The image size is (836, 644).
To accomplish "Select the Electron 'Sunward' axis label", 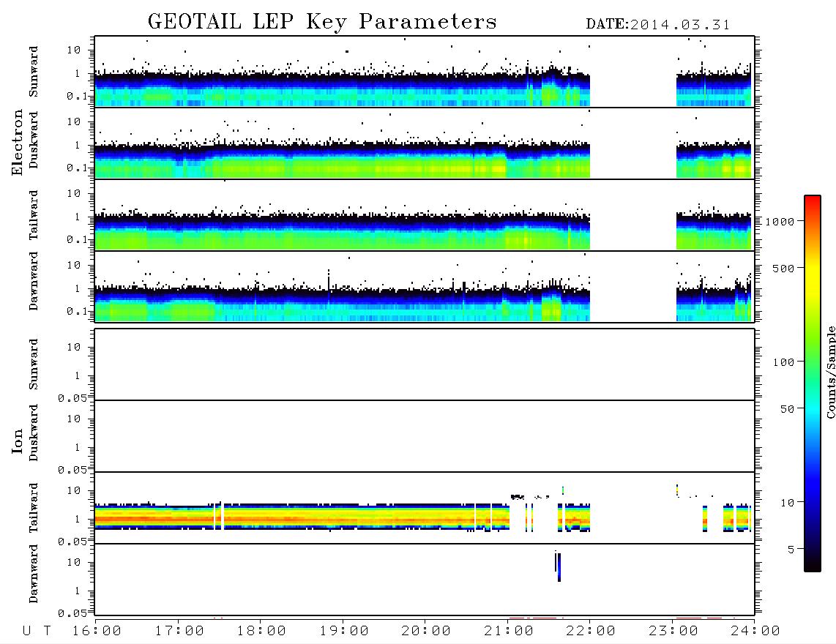I will coord(33,72).
